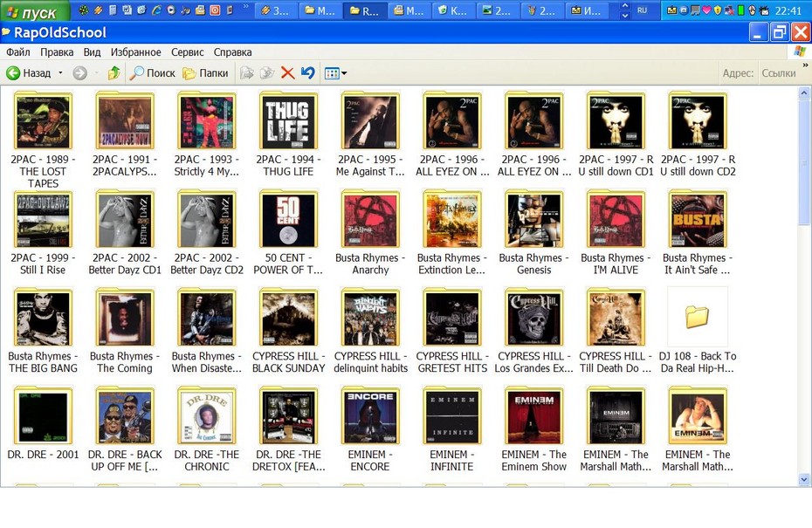Click the blue Undo arrow icon
812x528 pixels.
[308, 73]
